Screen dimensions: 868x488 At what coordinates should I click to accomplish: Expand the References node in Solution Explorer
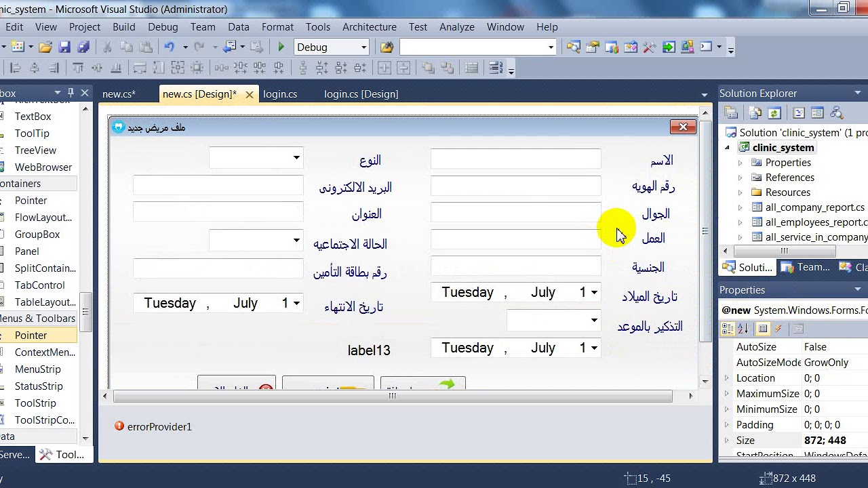[x=740, y=178]
